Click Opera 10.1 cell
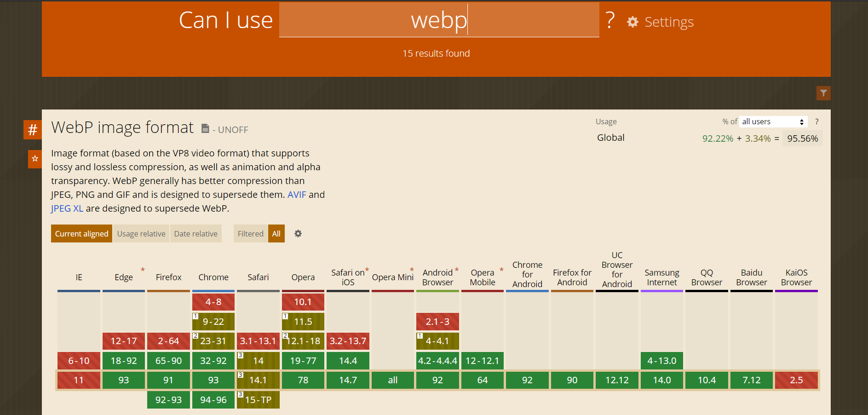 pos(303,302)
